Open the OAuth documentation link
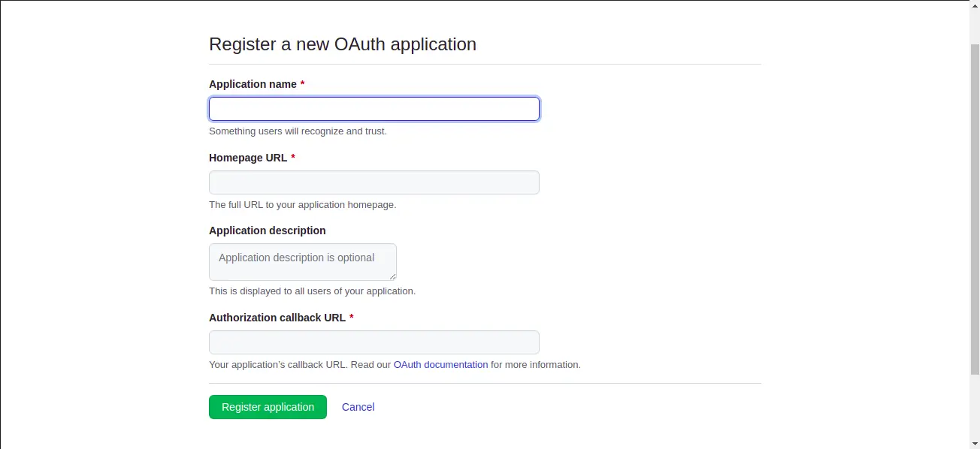Image resolution: width=980 pixels, height=449 pixels. click(440, 365)
